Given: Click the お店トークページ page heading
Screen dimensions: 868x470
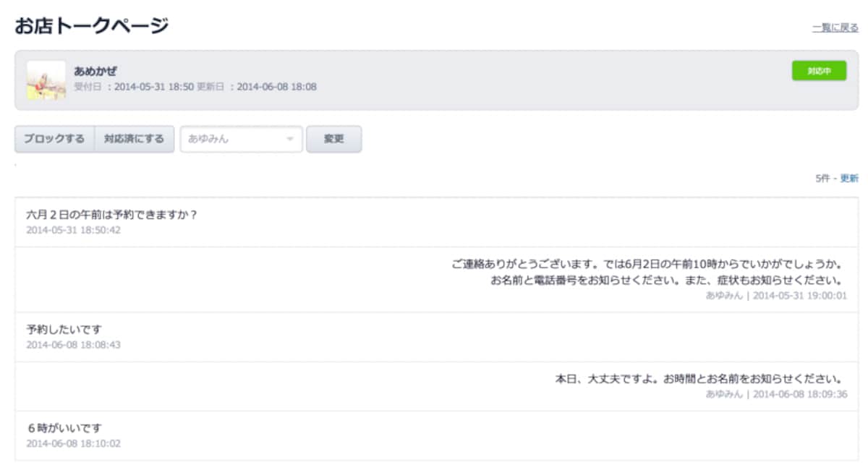Looking at the screenshot, I should point(92,26).
